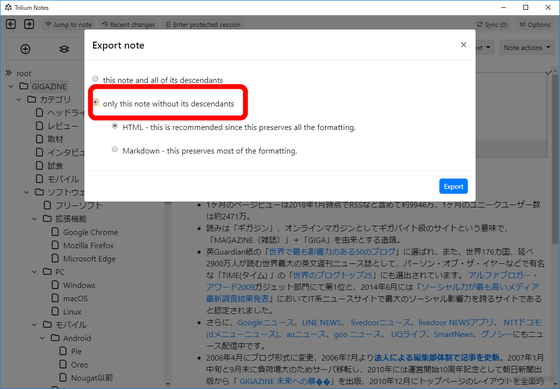Click the GIGAZINE folder icon
The height and width of the screenshot is (389, 560).
coord(24,86)
